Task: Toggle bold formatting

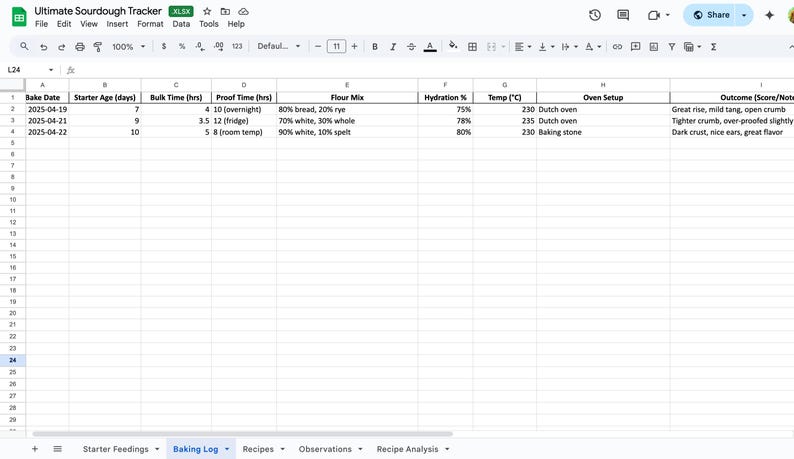Action: [375, 47]
